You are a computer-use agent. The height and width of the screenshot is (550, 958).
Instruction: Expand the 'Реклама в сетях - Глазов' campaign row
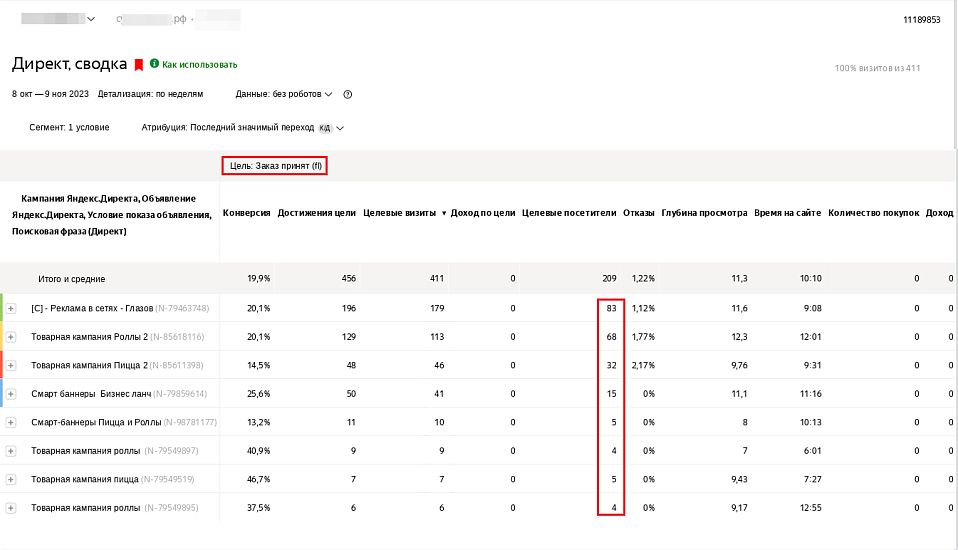pos(11,309)
